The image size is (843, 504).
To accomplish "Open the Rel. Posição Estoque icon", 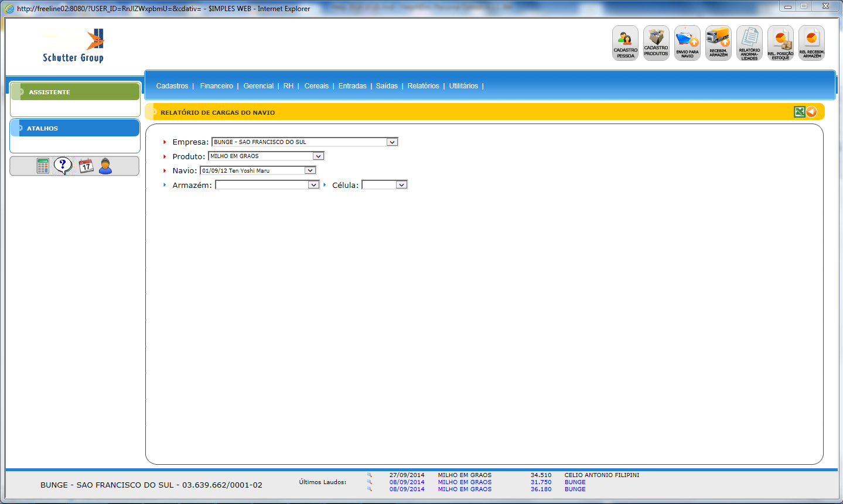I will point(780,43).
